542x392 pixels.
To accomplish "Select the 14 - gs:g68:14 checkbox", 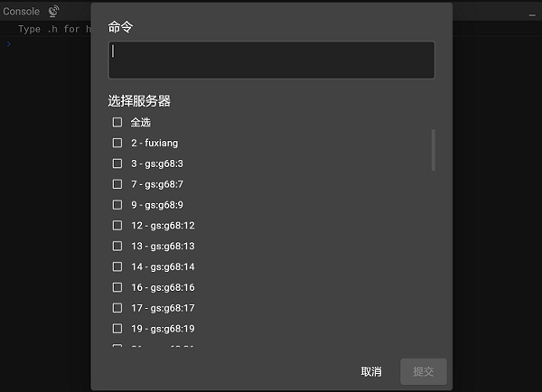I will tap(117, 266).
